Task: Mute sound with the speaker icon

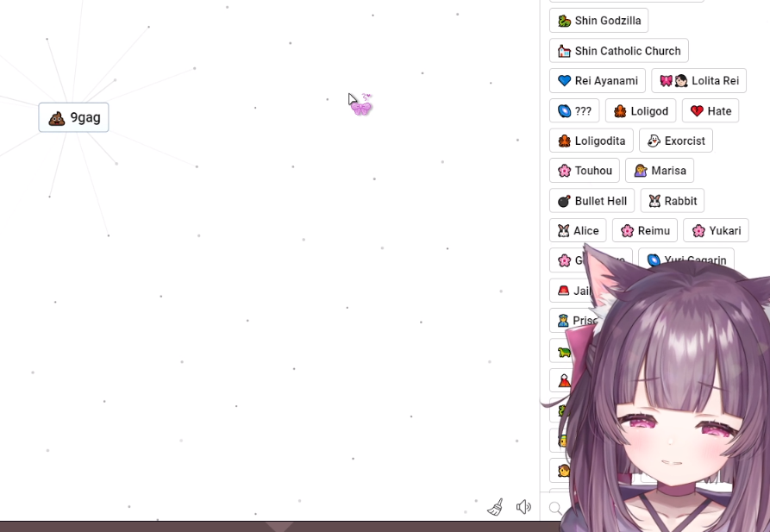Action: click(523, 506)
